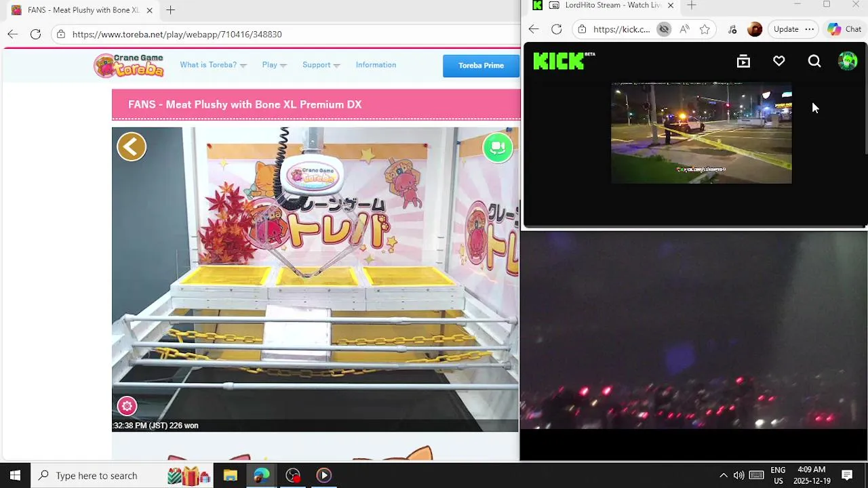
Task: Refresh the Kick browser page
Action: click(557, 29)
